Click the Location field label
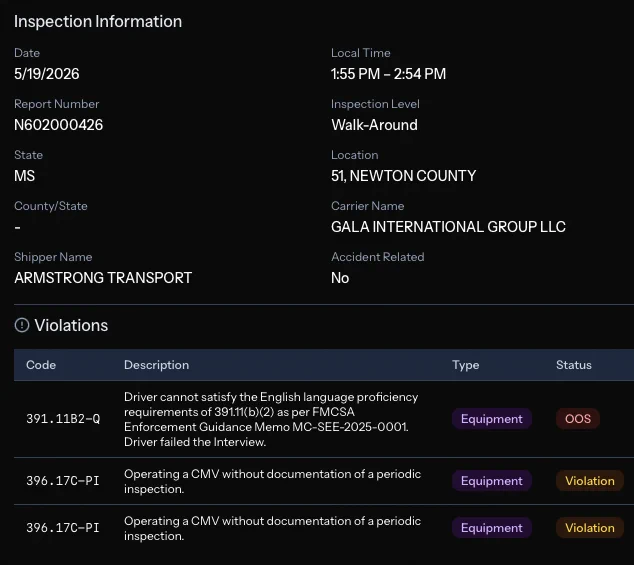Viewport: 634px width, 565px height. 354,155
